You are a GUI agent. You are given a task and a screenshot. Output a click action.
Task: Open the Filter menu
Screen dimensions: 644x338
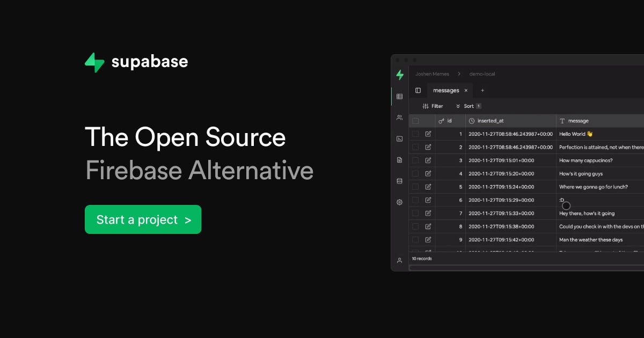[x=433, y=106]
